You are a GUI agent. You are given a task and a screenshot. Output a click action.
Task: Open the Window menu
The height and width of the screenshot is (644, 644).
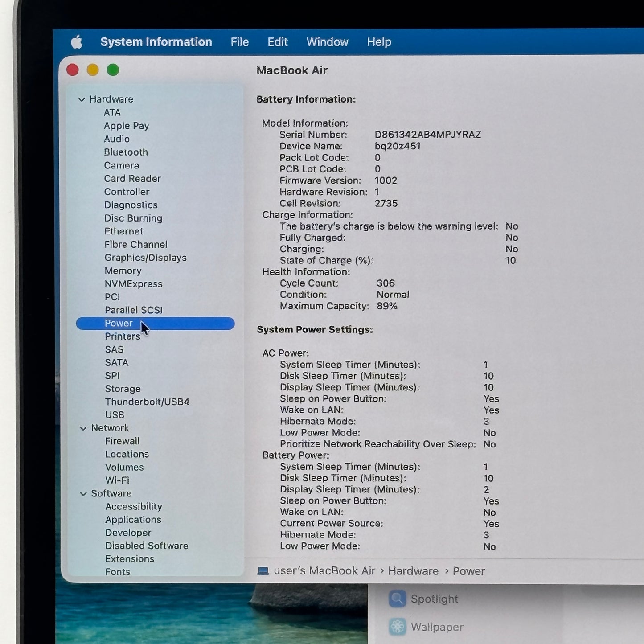(327, 42)
